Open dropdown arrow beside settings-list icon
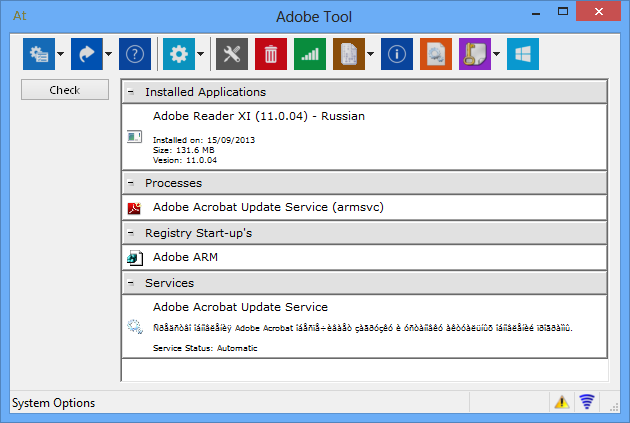The height and width of the screenshot is (423, 630). pos(61,54)
